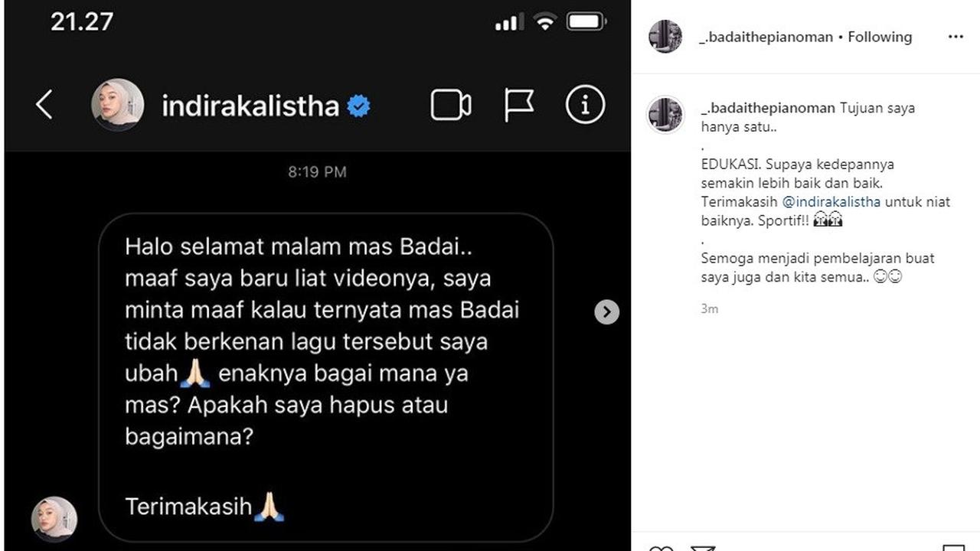Click the blue verified badge beside indirakalistha
Viewport: 980px width, 551px height.
(358, 106)
